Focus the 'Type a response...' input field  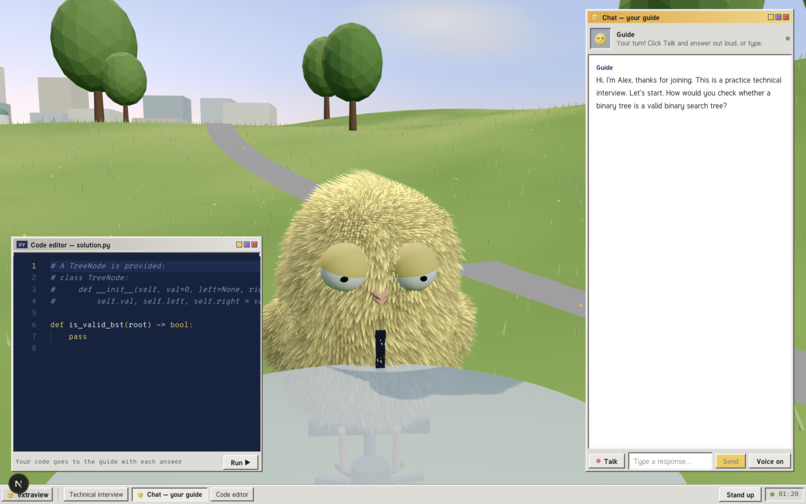pyautogui.click(x=670, y=461)
